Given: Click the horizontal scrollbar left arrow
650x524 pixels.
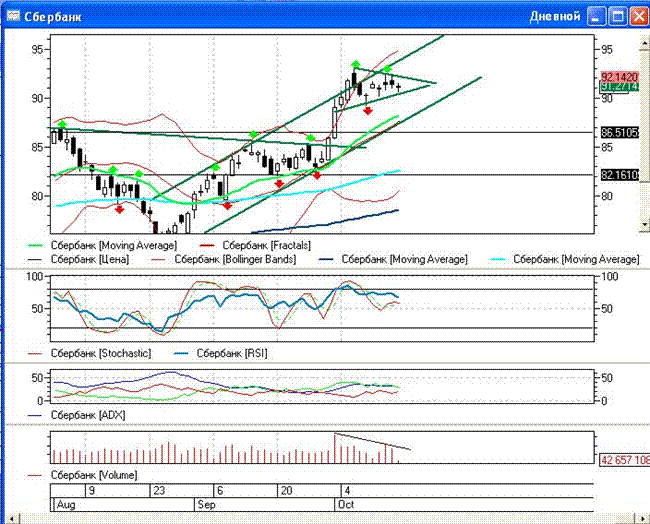Looking at the screenshot, I should [12, 519].
